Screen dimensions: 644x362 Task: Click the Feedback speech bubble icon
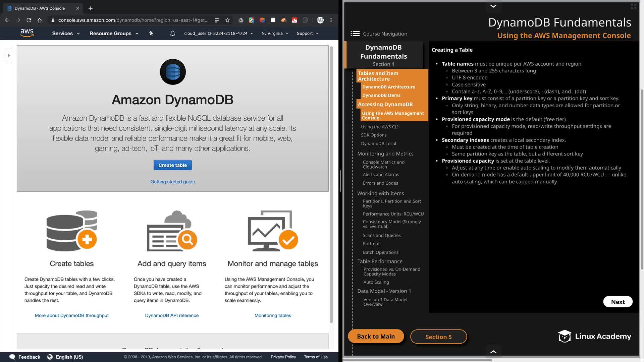12,357
